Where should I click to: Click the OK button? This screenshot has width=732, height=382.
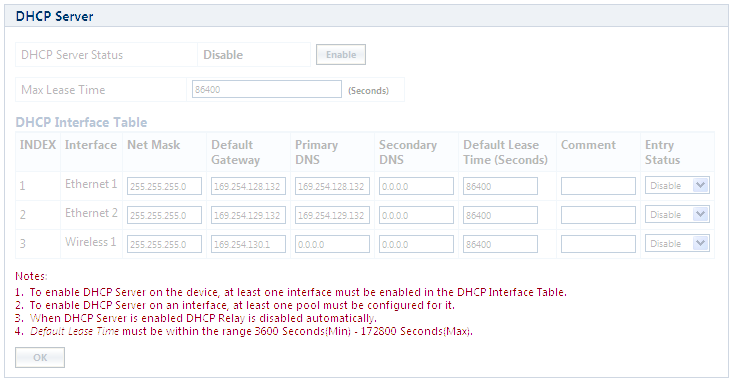(x=40, y=357)
